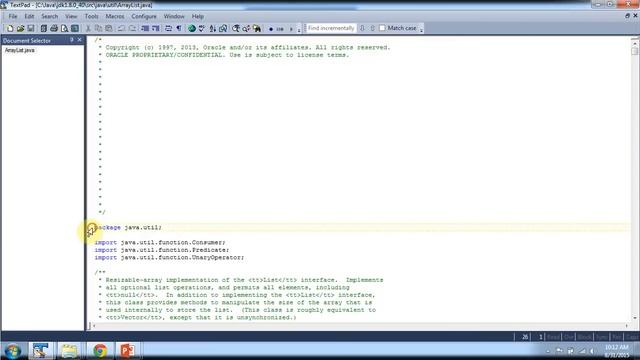Click the Block indicator in status bar

click(584, 337)
